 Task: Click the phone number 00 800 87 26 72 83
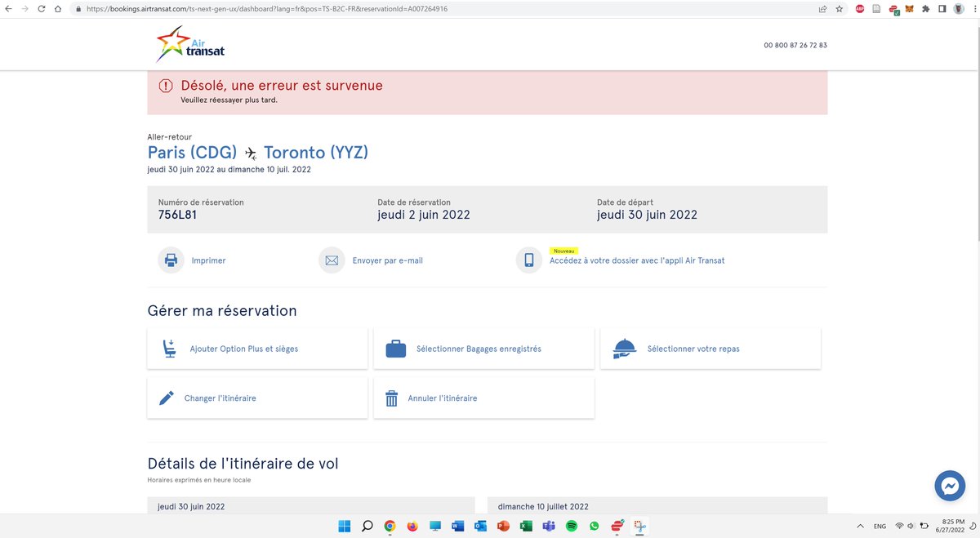click(x=795, y=45)
